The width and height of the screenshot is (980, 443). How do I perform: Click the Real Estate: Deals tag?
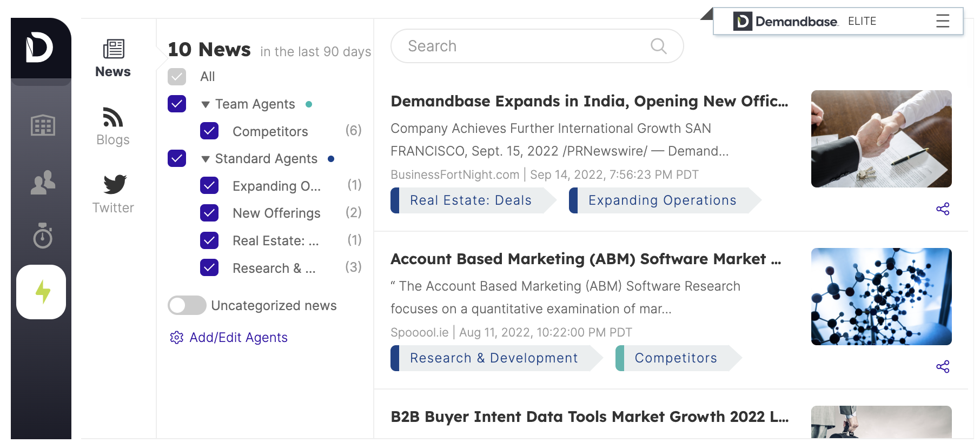pyautogui.click(x=474, y=200)
